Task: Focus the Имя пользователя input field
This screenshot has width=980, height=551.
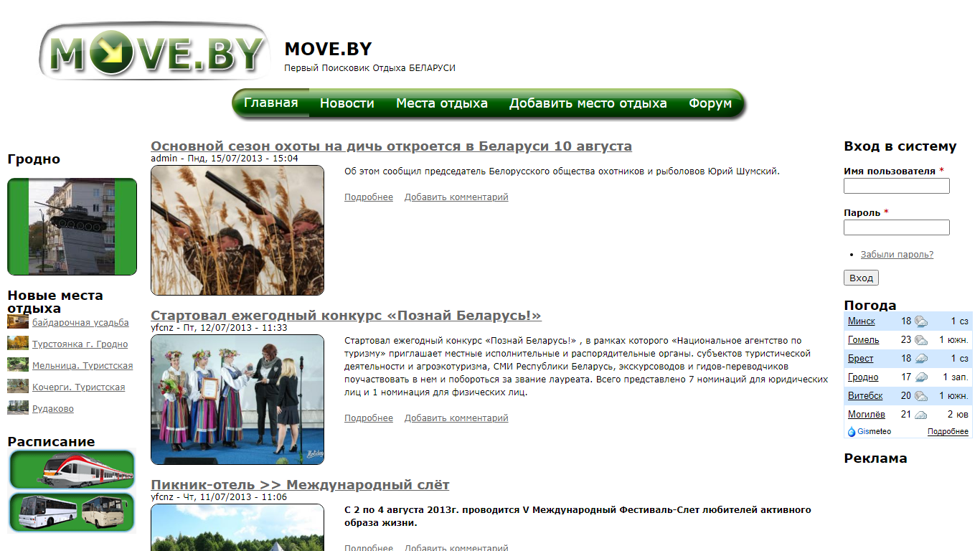Action: 897,186
